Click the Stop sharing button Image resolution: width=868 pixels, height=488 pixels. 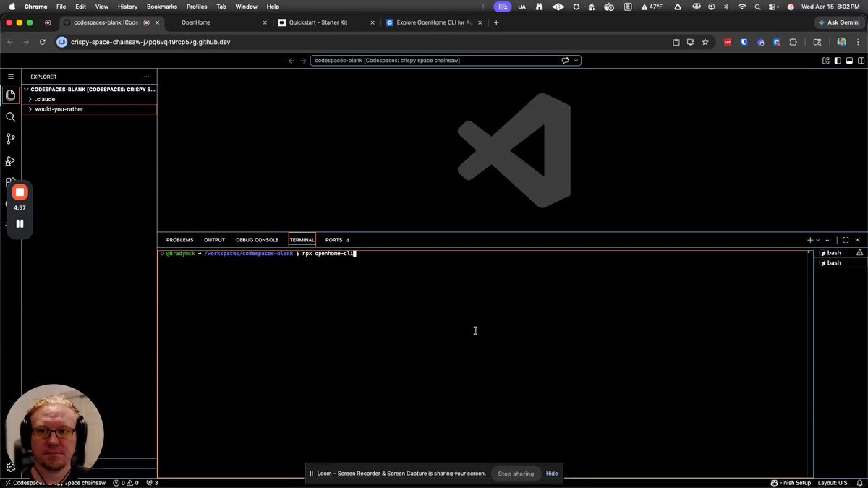point(516,474)
